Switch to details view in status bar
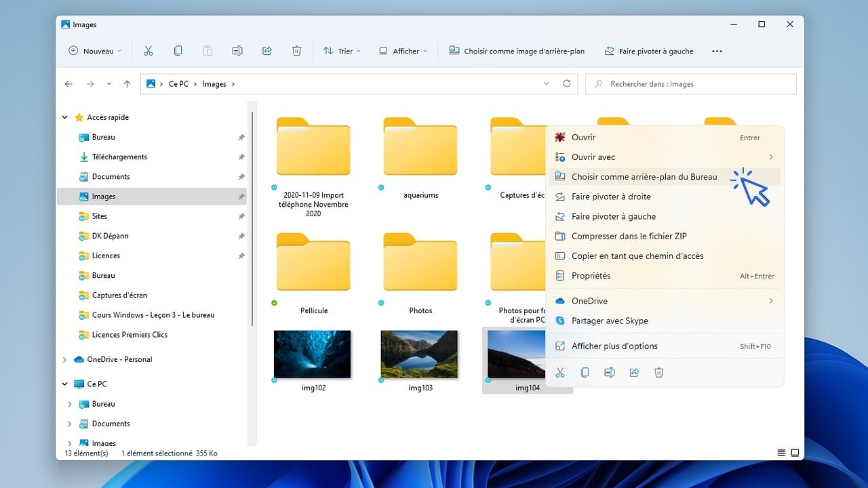868x488 pixels. [x=781, y=453]
